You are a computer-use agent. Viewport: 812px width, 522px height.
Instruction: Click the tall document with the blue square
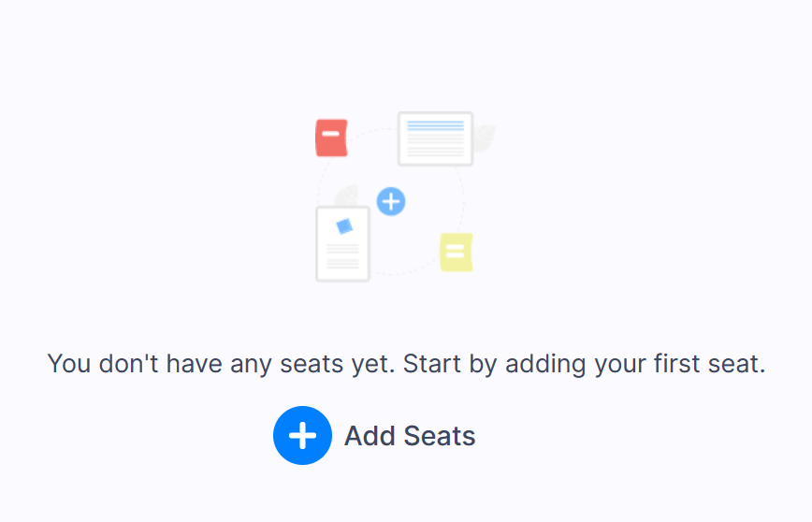point(342,244)
